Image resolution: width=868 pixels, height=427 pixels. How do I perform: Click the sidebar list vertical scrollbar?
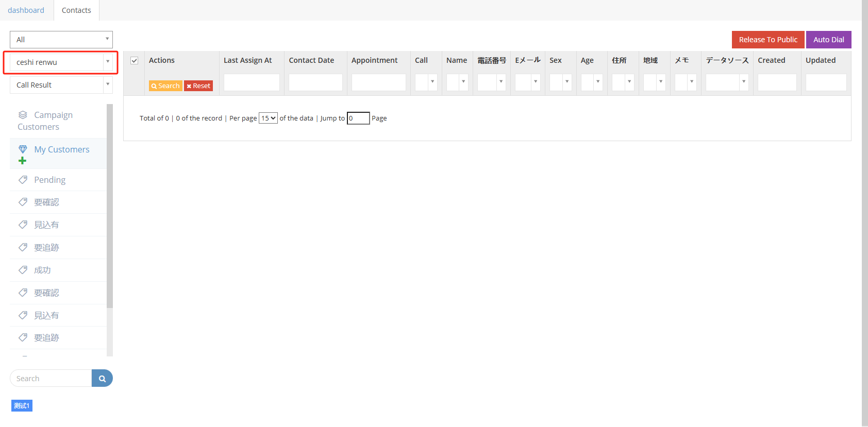tap(110, 206)
